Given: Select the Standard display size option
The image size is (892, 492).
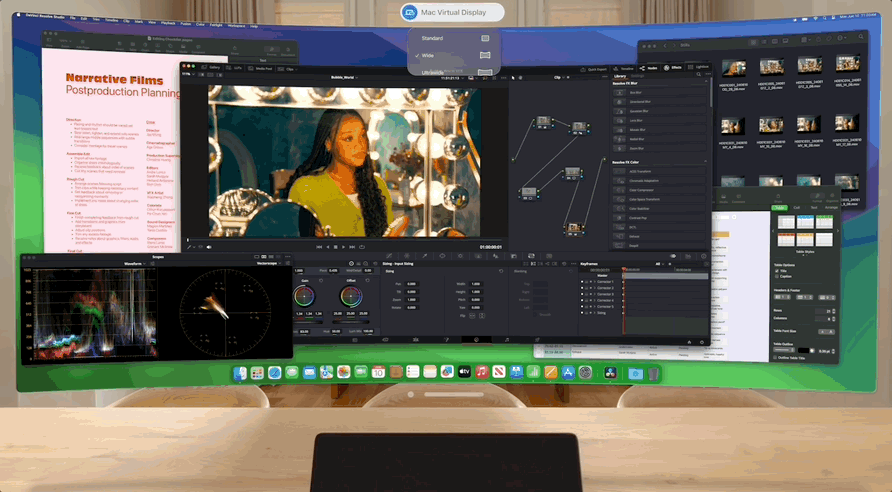Looking at the screenshot, I should (454, 38).
